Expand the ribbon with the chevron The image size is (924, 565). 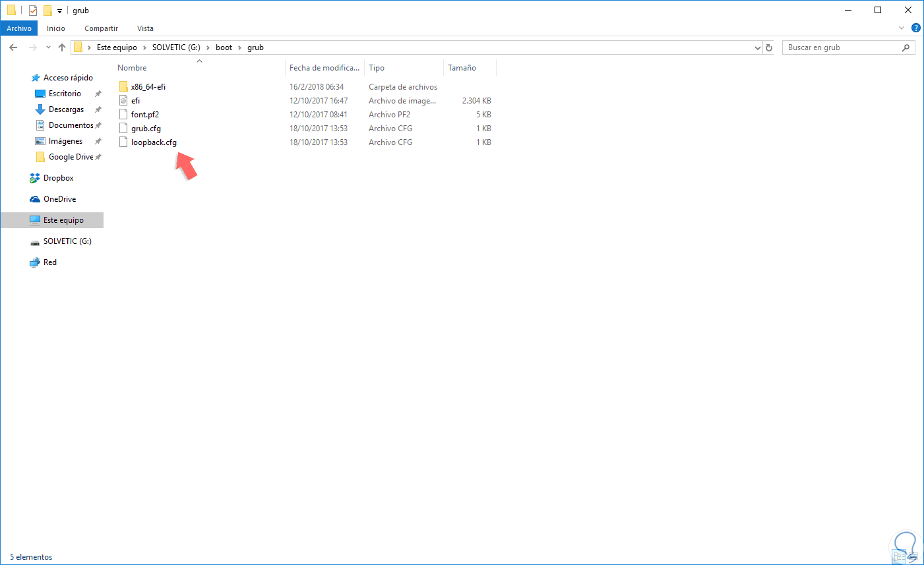pyautogui.click(x=902, y=28)
